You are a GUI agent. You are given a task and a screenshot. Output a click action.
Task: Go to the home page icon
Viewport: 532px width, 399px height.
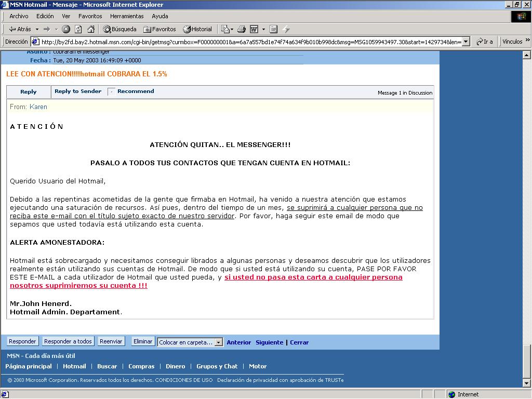(x=91, y=29)
